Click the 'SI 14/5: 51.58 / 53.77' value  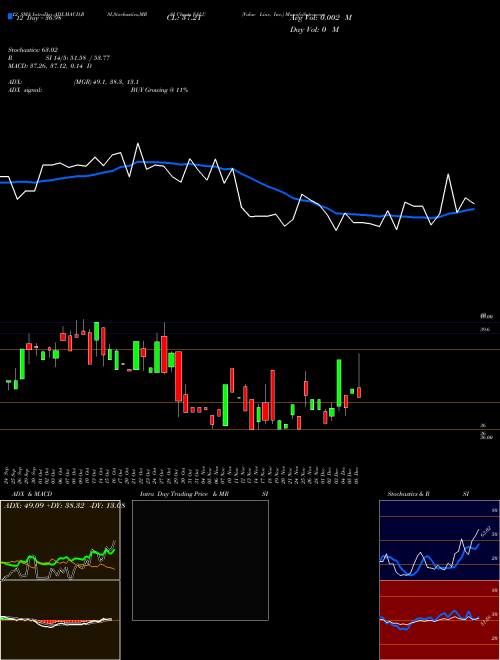(78, 58)
